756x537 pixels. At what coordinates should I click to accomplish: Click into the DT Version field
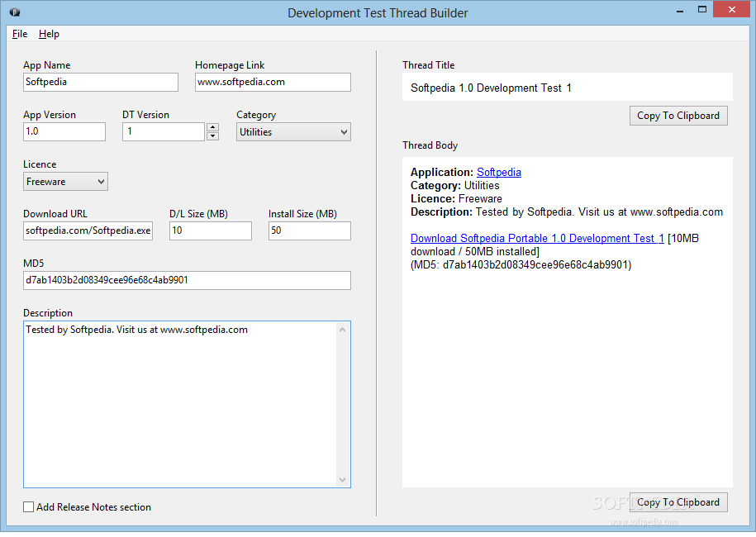click(x=164, y=131)
